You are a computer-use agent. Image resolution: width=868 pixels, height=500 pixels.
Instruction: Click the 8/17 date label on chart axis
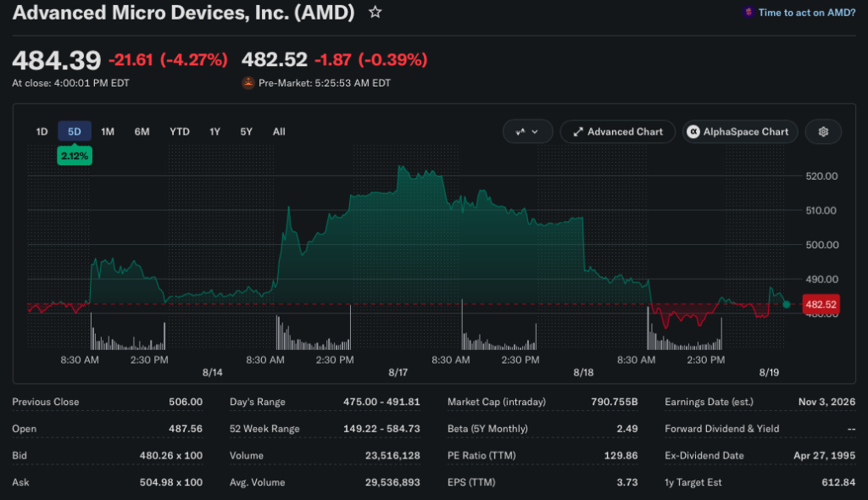point(398,373)
